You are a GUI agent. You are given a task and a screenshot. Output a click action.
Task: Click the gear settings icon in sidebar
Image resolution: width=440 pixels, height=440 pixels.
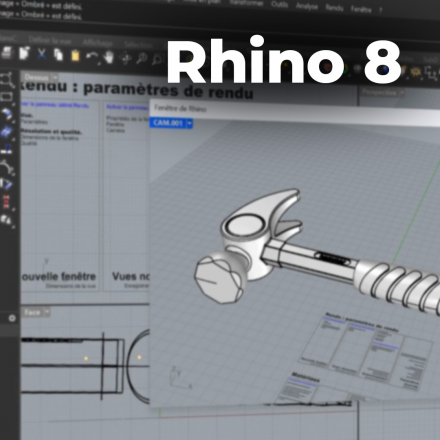tap(12, 318)
